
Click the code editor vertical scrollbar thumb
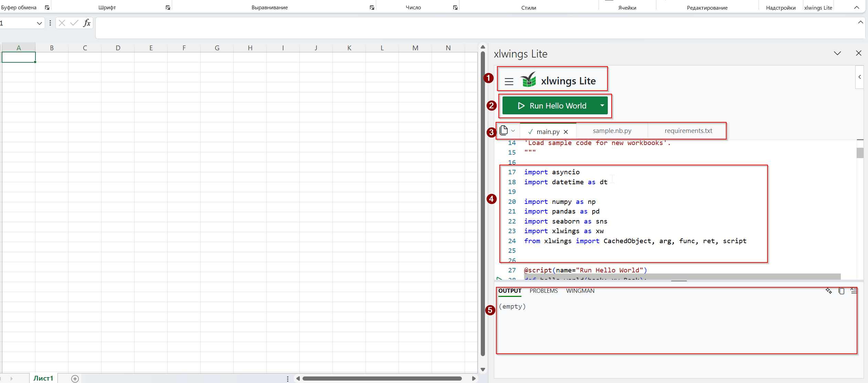[860, 153]
